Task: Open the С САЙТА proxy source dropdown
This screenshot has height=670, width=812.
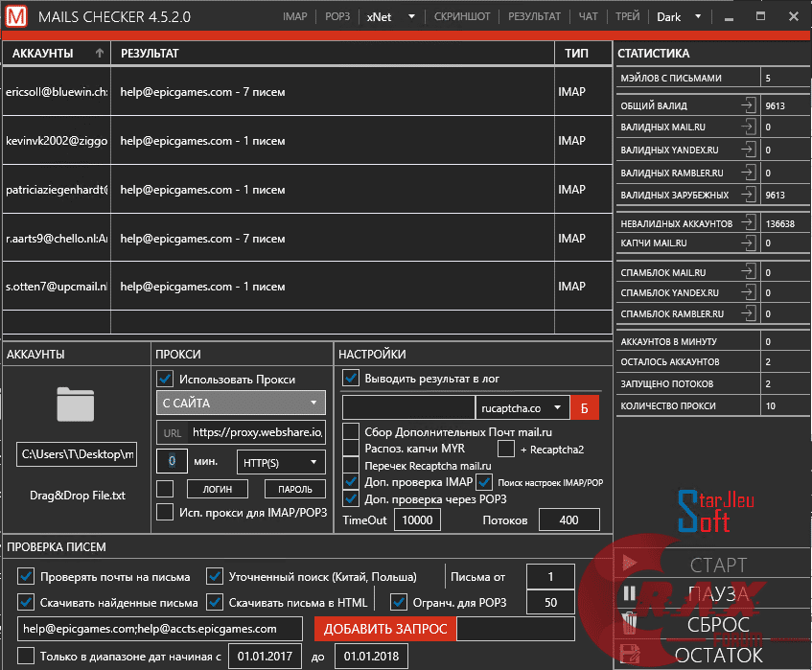Action: (240, 403)
